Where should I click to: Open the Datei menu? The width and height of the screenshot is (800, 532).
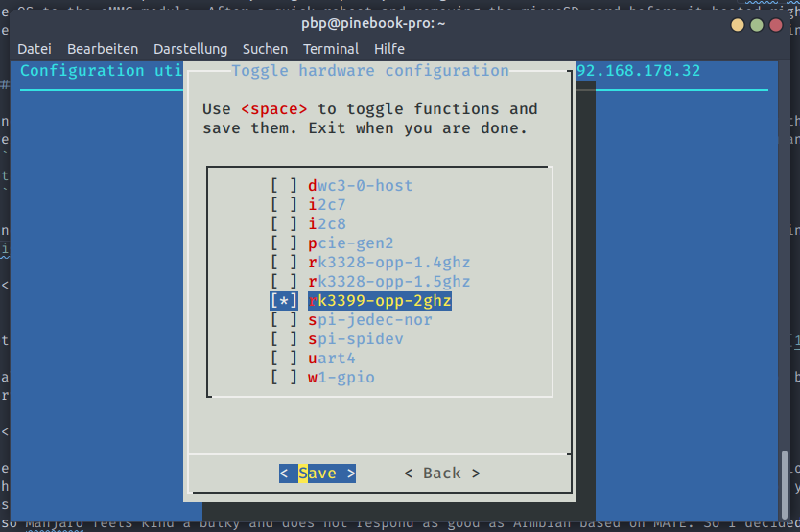click(x=35, y=49)
